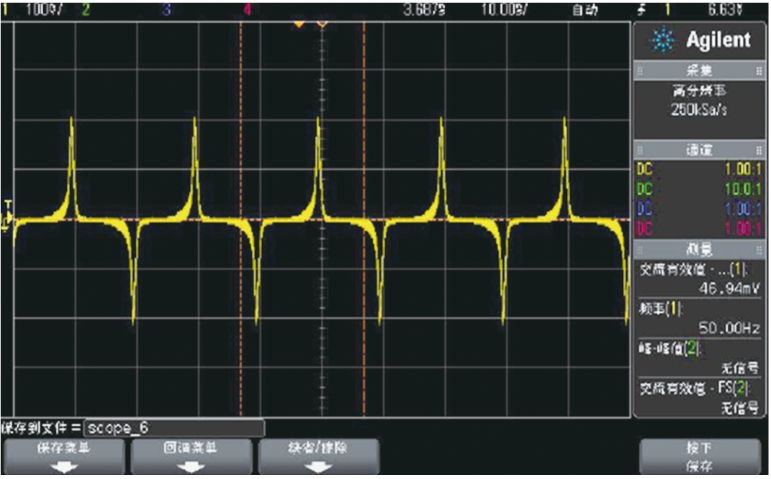Select the blue channel 3 indicator
Screen dimensions: 771x479
[165, 9]
